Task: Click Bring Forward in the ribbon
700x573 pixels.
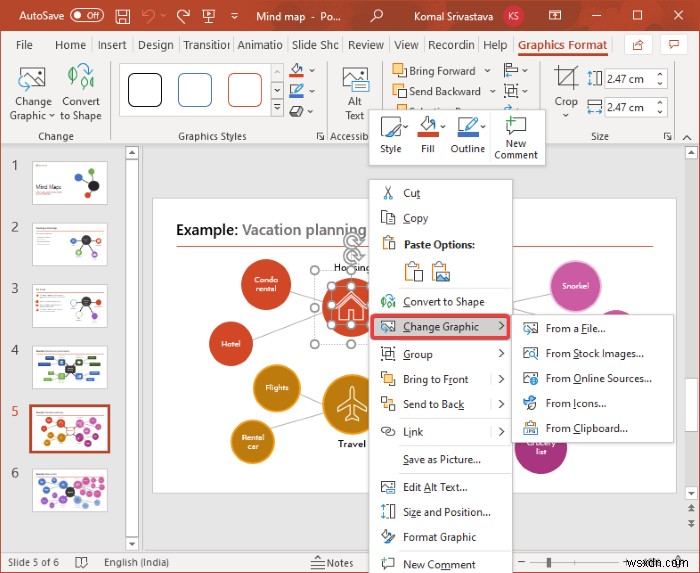Action: coord(434,71)
